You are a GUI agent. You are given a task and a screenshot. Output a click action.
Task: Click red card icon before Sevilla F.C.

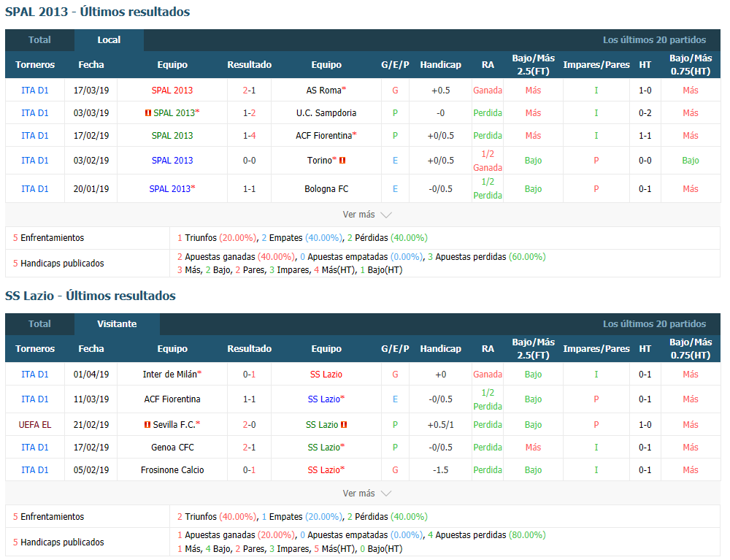[147, 425]
